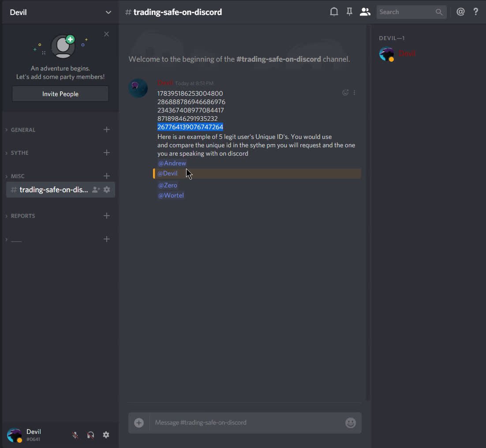Image resolution: width=486 pixels, height=448 pixels.
Task: Click the @Wortel mention
Action: tap(171, 195)
